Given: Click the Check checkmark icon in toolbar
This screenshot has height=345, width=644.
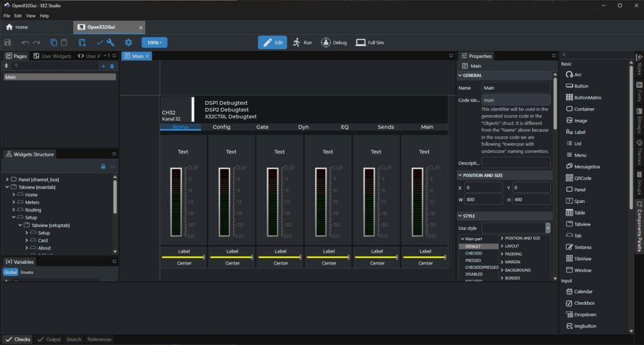Looking at the screenshot, I should (99, 43).
